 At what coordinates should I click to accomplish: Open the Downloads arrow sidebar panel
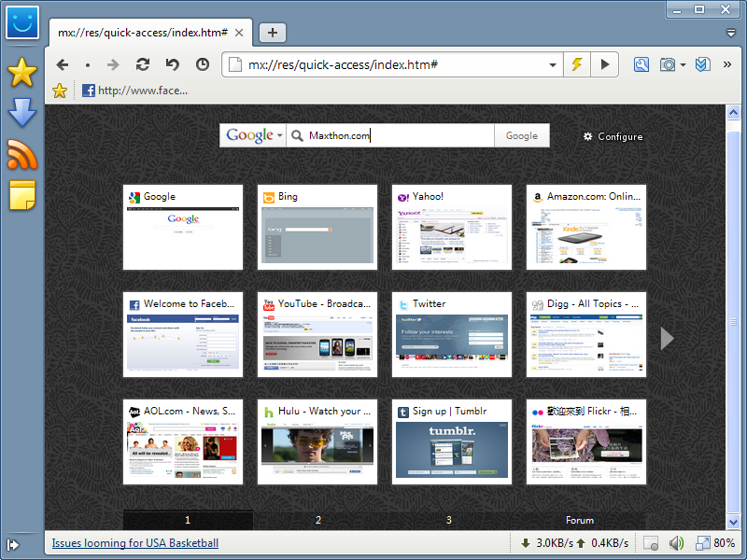tap(22, 113)
